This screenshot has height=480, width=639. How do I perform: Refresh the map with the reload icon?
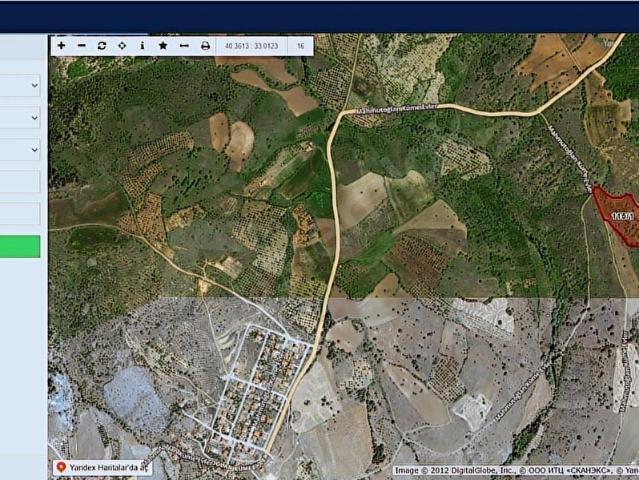click(x=102, y=46)
